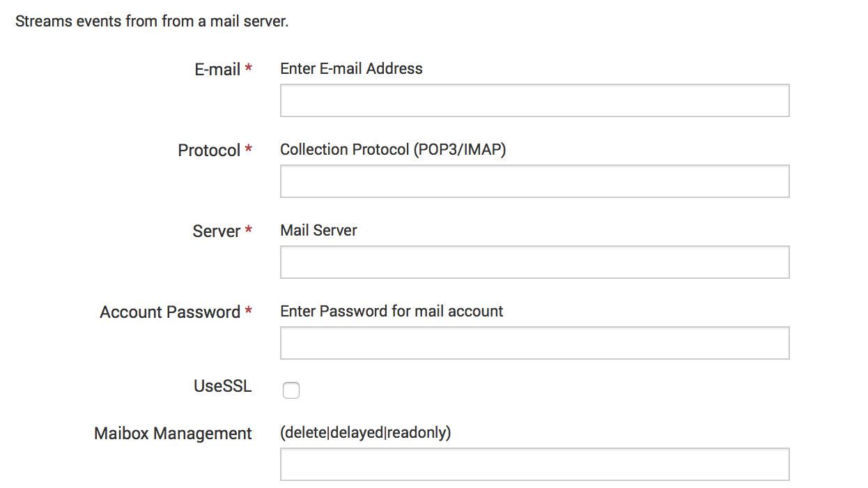
Task: Click the E-mail address input field
Action: (x=534, y=100)
